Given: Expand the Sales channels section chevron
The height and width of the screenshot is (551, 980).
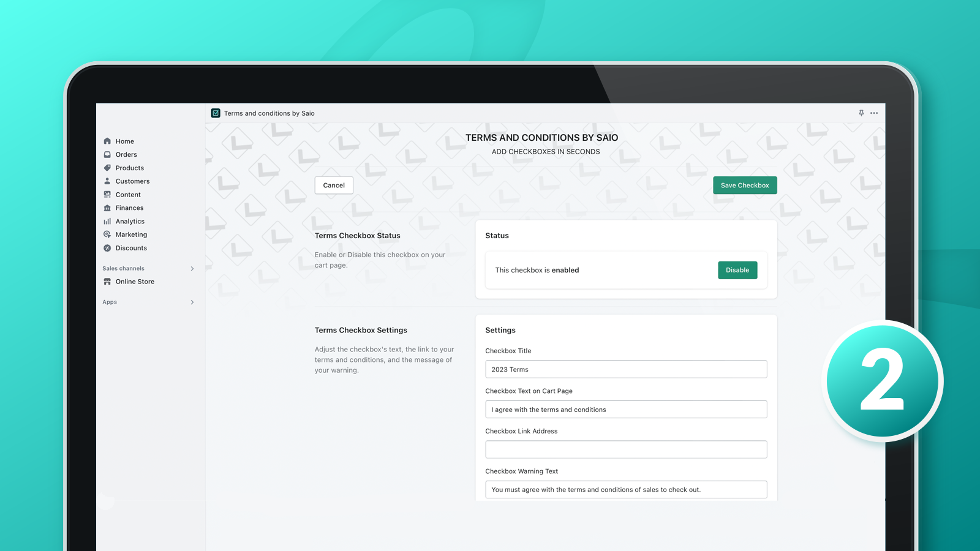Looking at the screenshot, I should point(192,269).
